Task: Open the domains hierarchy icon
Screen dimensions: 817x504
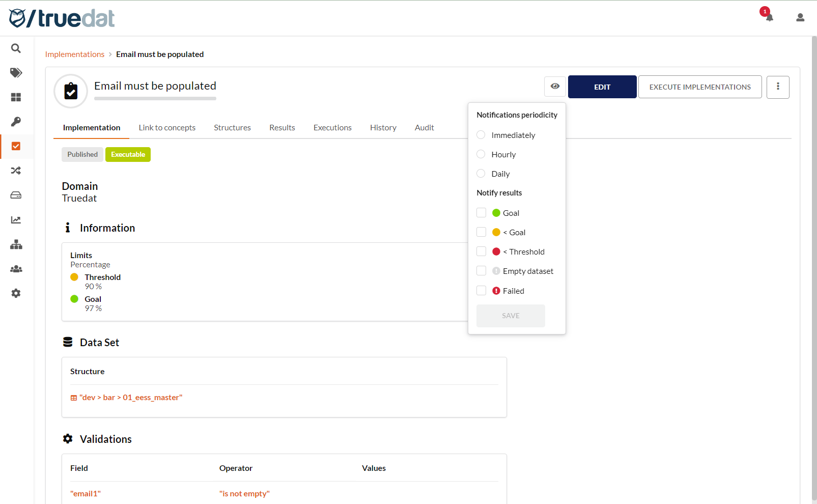Action: (16, 244)
